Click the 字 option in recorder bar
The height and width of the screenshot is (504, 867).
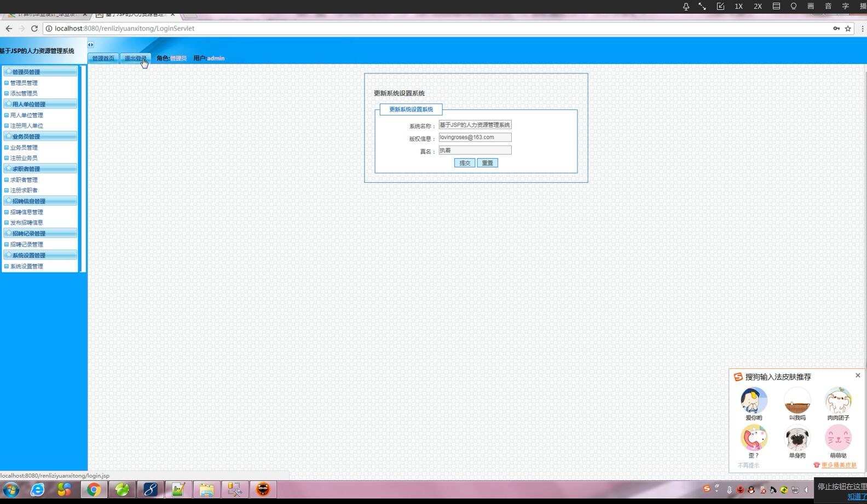[846, 6]
